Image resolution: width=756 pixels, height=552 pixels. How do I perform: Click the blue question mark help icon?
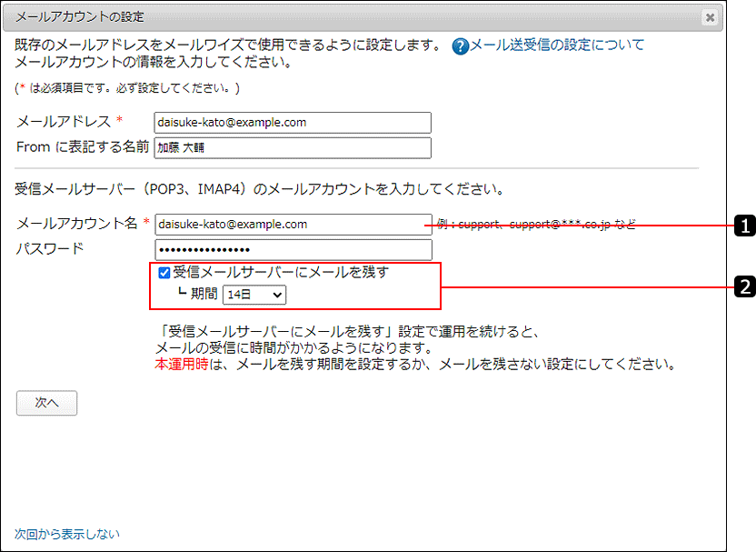point(460,46)
